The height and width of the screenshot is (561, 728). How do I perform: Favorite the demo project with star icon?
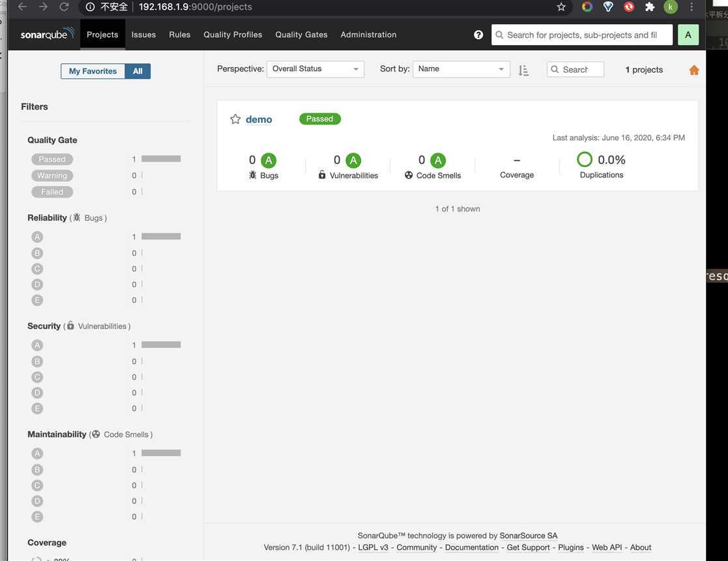(x=235, y=119)
